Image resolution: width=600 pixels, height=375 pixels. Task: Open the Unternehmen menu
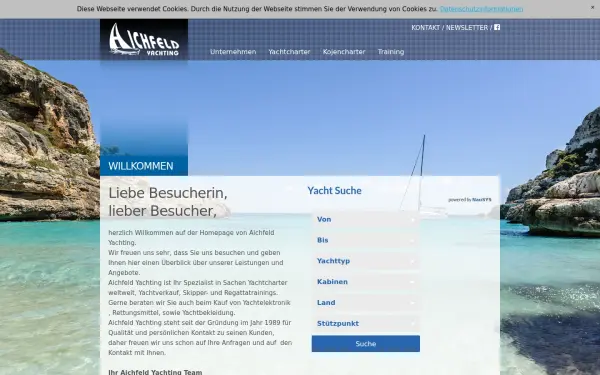pyautogui.click(x=233, y=52)
